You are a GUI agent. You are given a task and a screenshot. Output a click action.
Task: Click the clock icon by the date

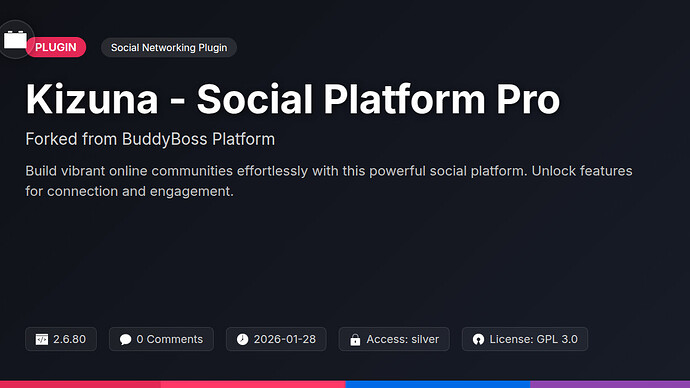coord(242,339)
